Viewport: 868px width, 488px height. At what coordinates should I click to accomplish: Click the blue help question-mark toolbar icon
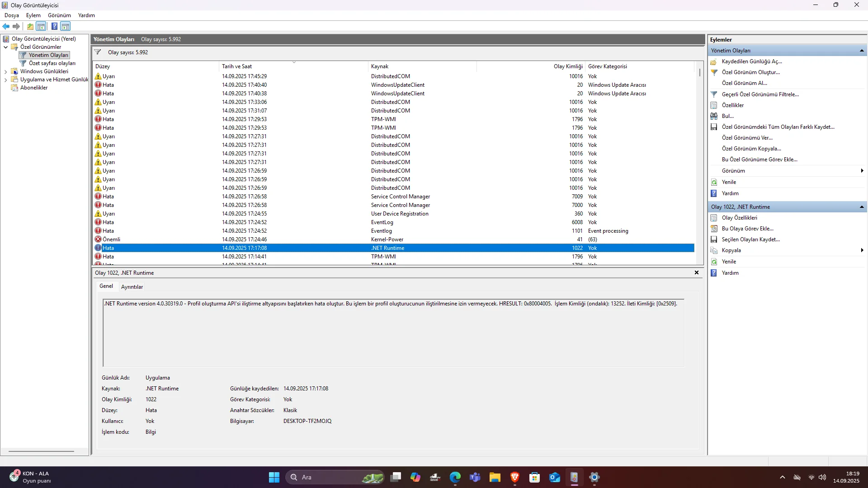click(54, 26)
